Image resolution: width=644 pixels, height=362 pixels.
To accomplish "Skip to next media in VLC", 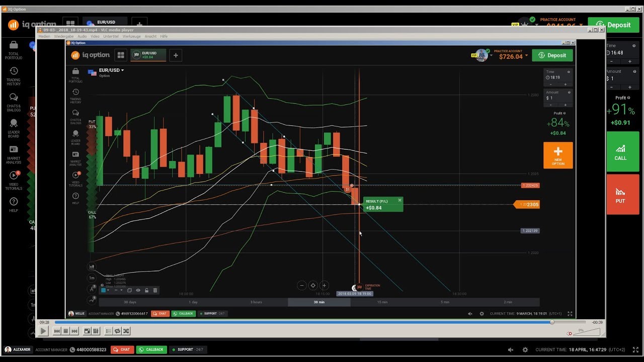I will (74, 331).
